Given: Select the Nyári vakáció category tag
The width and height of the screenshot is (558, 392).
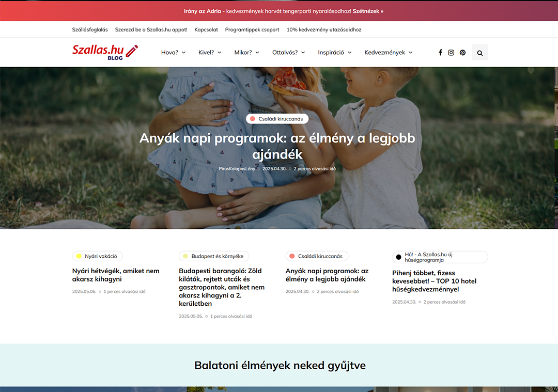Looking at the screenshot, I should point(98,256).
